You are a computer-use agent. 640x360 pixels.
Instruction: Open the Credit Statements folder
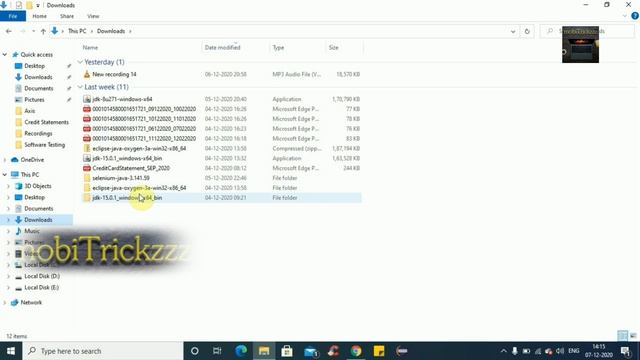click(47, 122)
